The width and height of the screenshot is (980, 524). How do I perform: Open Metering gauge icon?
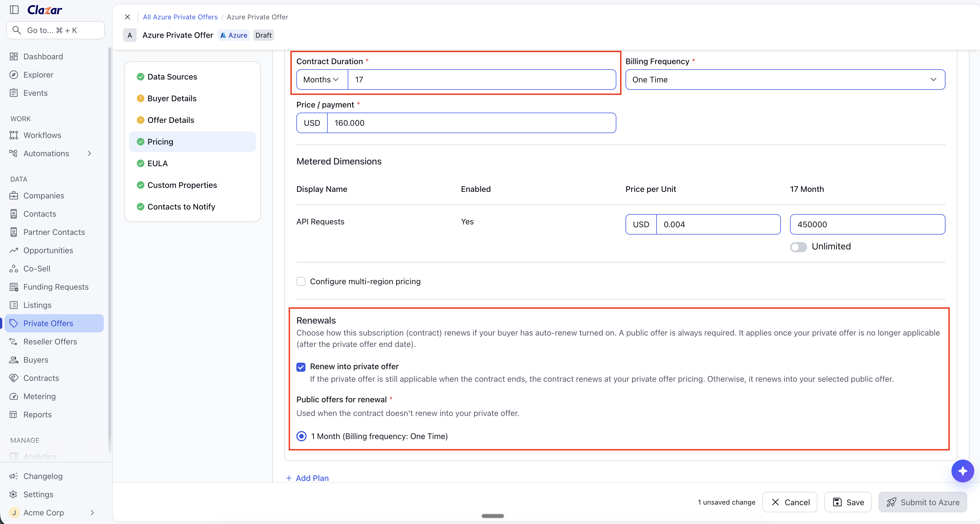tap(14, 396)
